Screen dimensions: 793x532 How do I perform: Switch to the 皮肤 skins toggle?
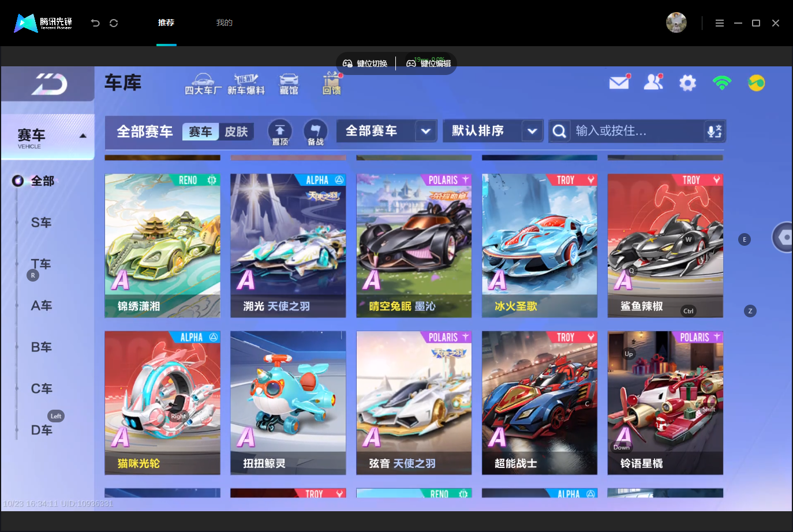(236, 132)
